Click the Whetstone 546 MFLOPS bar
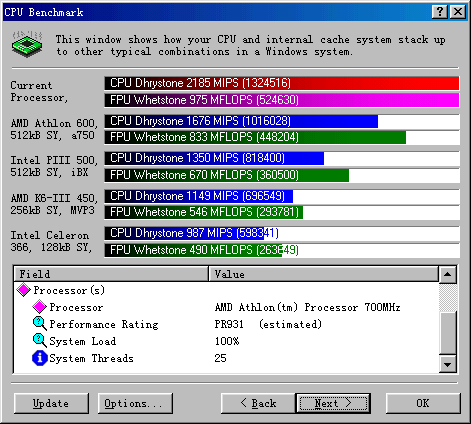 click(204, 212)
